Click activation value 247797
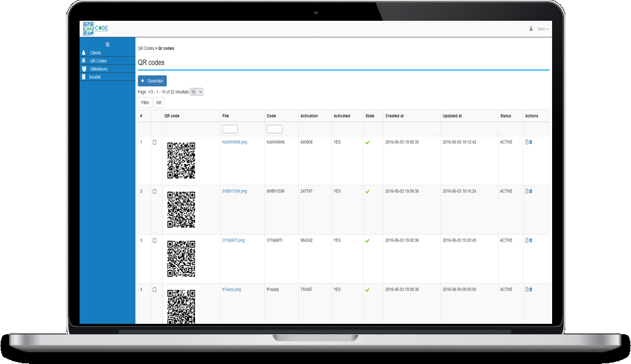This screenshot has width=631, height=364. pyautogui.click(x=307, y=191)
